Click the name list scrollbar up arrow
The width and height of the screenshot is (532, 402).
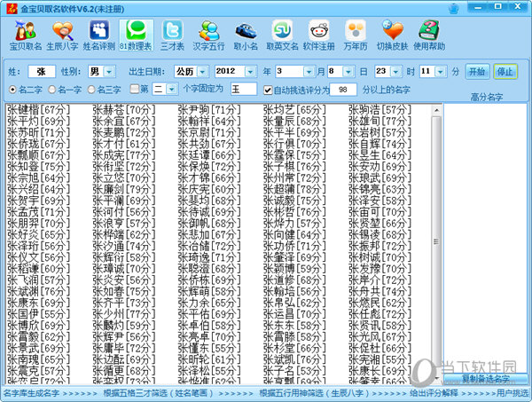(x=436, y=110)
